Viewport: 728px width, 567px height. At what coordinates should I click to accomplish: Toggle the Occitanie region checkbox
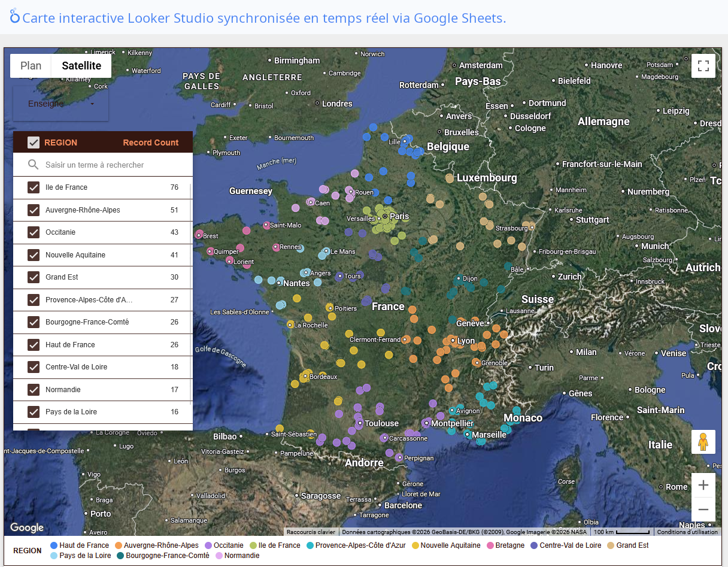pos(34,232)
